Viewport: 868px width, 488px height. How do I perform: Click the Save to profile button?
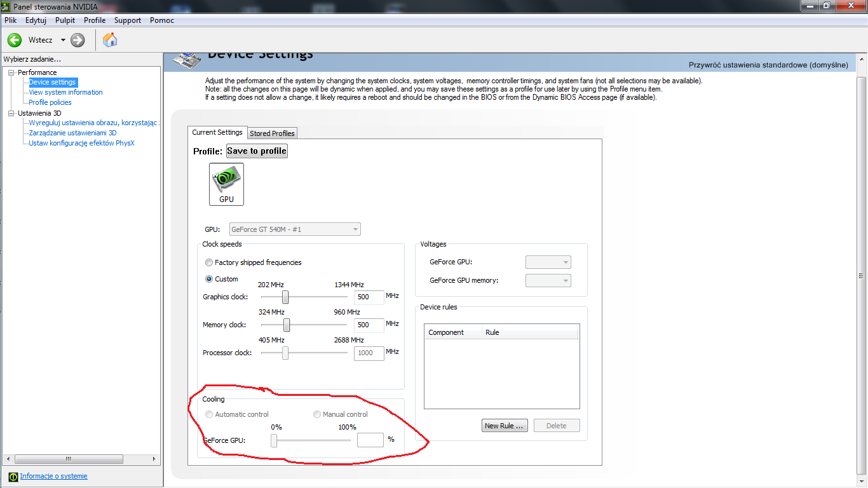pyautogui.click(x=257, y=151)
